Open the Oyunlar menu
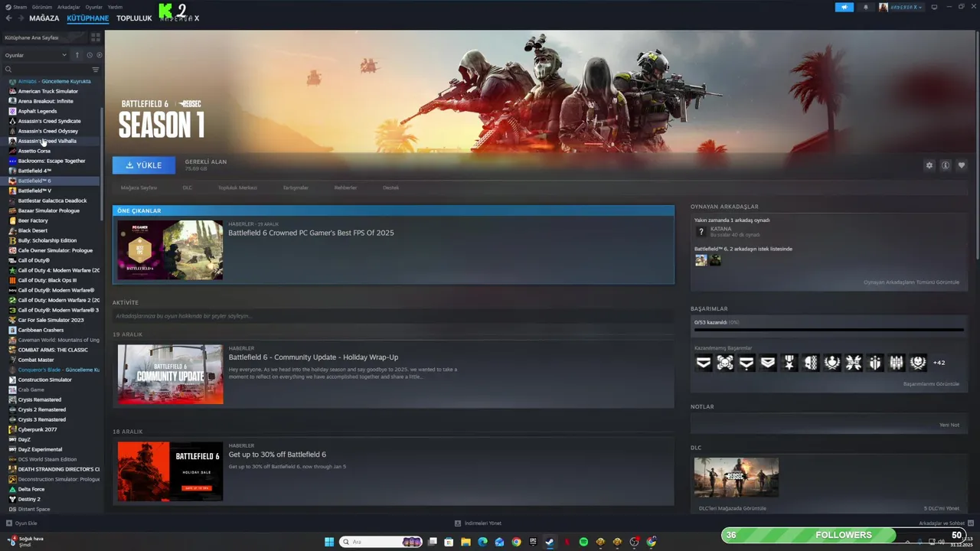Screen dimensions: 980x551 (x=94, y=7)
